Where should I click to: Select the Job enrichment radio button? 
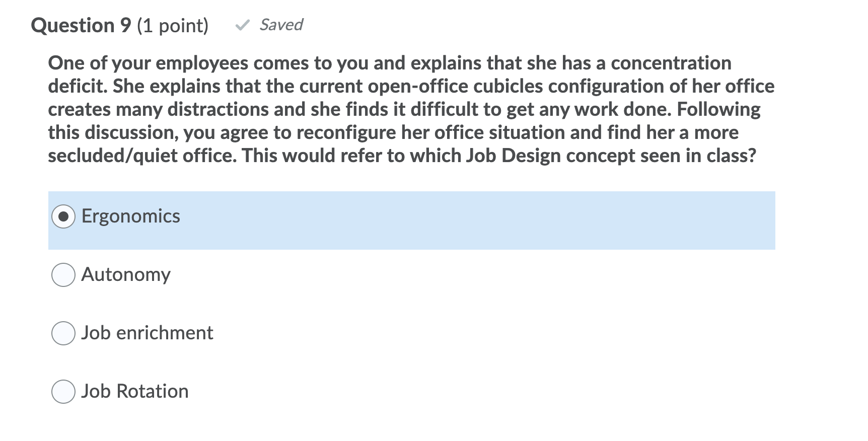click(63, 333)
